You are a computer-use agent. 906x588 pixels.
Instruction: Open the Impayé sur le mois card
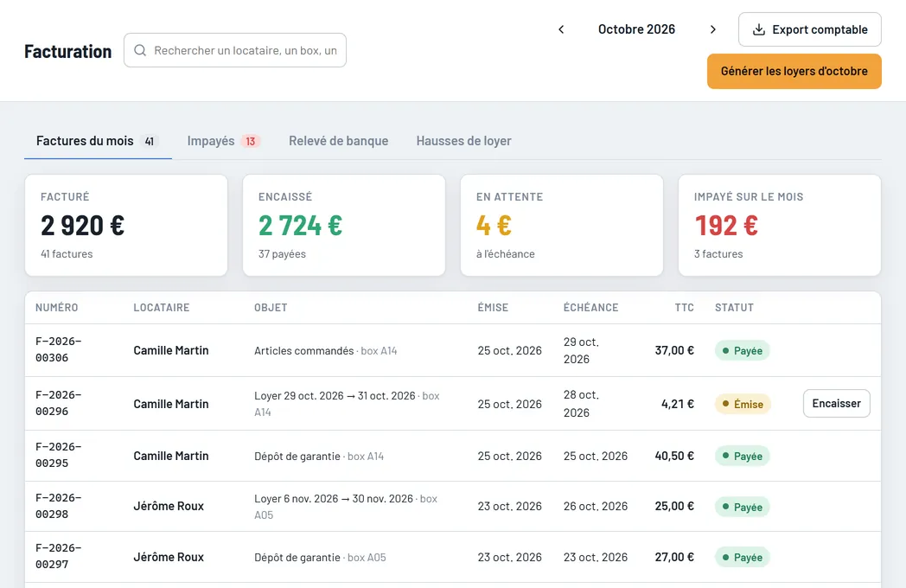[x=780, y=226]
